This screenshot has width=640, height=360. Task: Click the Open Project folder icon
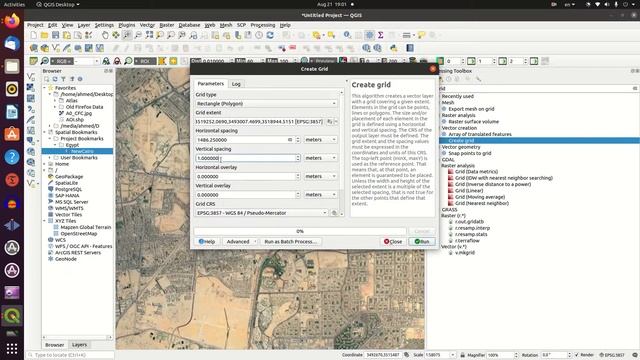[44, 36]
